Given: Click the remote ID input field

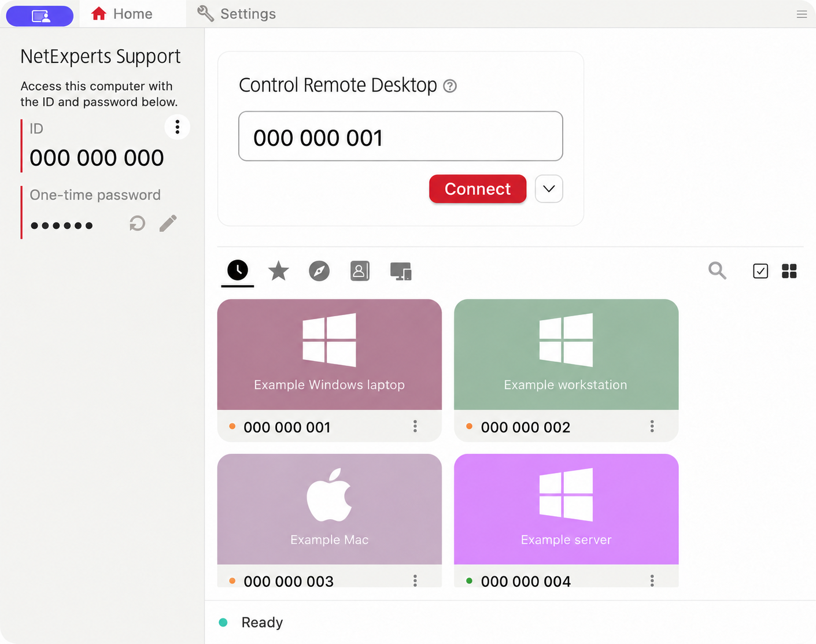Looking at the screenshot, I should click(401, 136).
